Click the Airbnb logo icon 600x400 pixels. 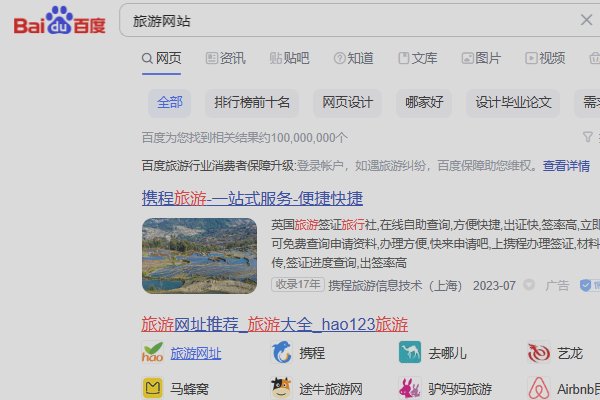coord(539,388)
